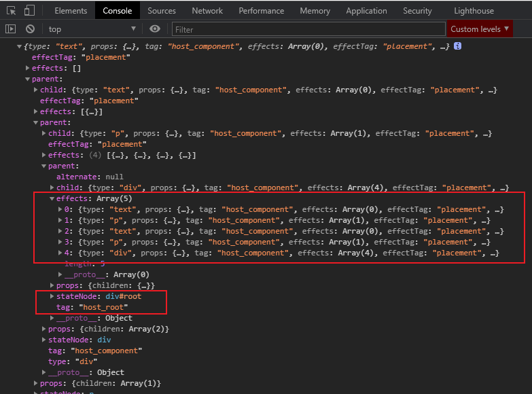Click the inspect element picker icon
Viewport: 532px width, 394px height.
point(11,11)
